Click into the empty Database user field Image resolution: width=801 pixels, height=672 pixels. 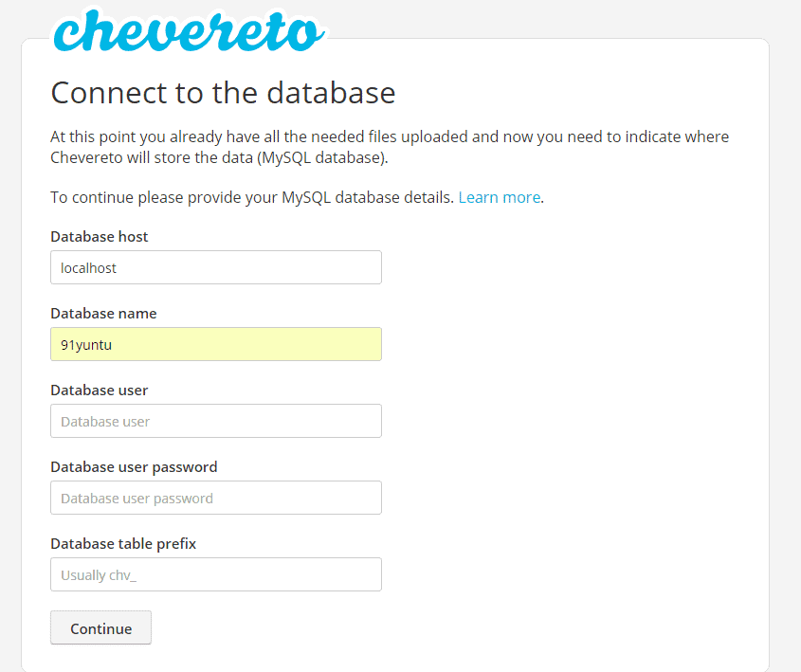215,421
